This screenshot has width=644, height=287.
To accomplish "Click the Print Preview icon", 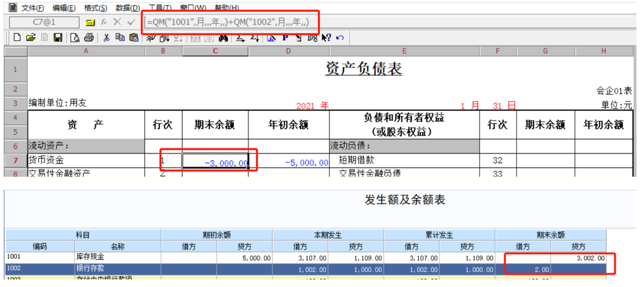I will click(x=75, y=38).
